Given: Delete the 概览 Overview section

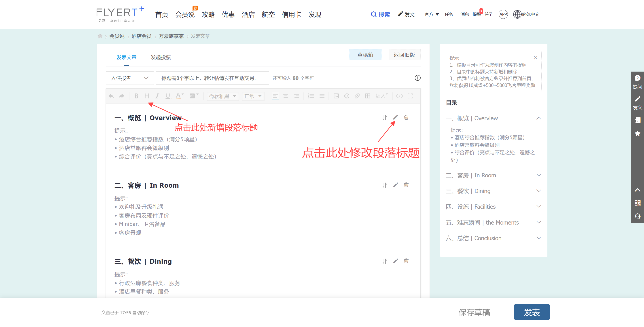Looking at the screenshot, I should click(x=406, y=117).
